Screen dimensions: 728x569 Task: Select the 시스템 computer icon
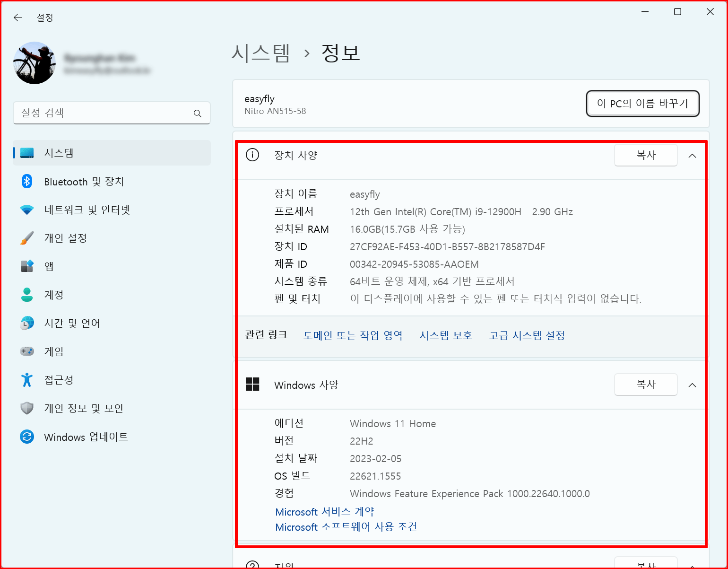click(27, 153)
